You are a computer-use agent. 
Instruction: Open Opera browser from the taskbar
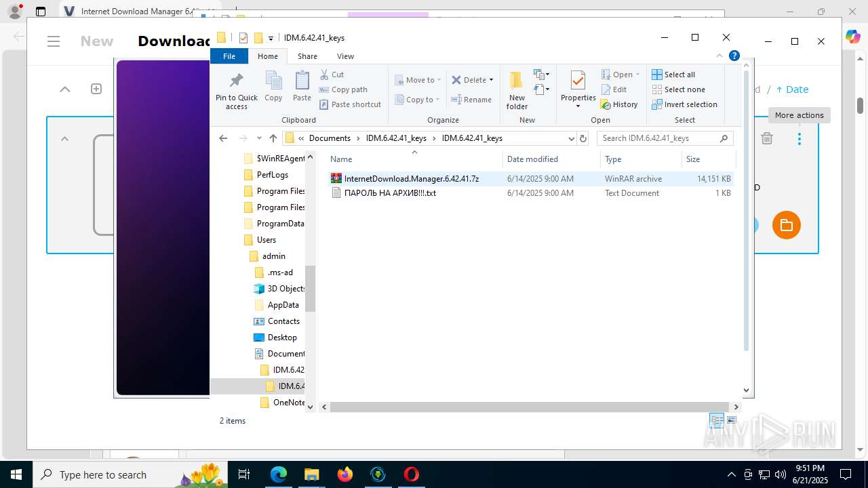(x=411, y=474)
